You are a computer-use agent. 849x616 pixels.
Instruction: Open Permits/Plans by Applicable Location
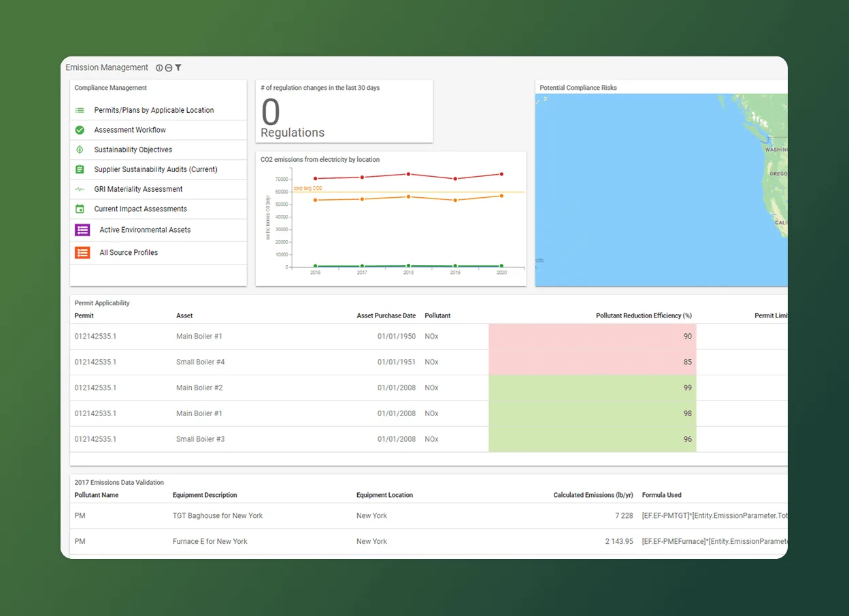tap(155, 109)
